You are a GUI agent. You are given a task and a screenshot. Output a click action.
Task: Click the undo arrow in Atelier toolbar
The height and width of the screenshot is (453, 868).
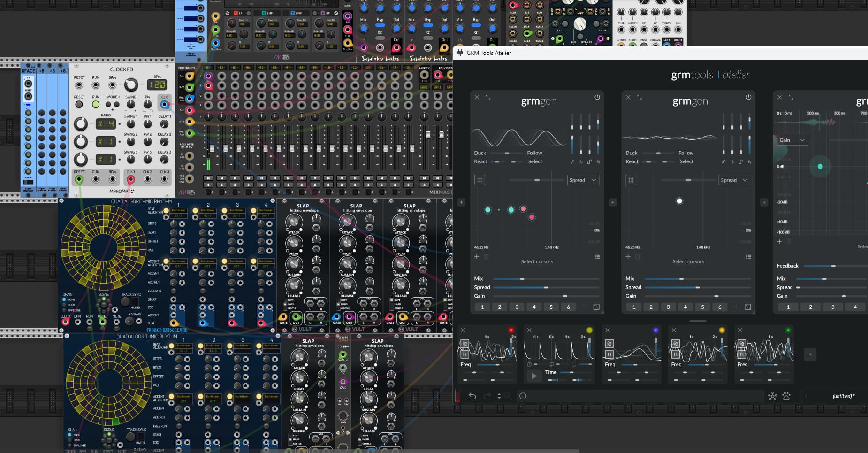click(x=472, y=396)
